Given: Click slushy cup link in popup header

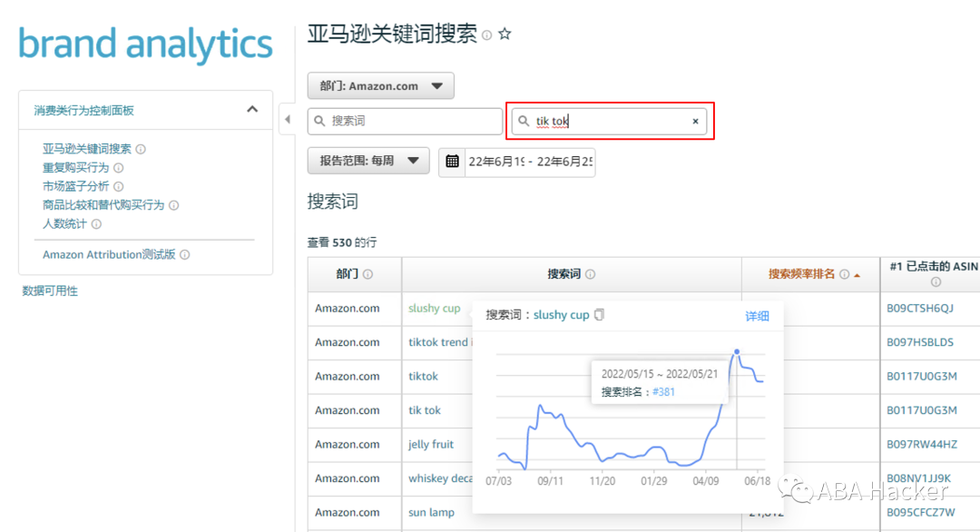Looking at the screenshot, I should (x=562, y=315).
